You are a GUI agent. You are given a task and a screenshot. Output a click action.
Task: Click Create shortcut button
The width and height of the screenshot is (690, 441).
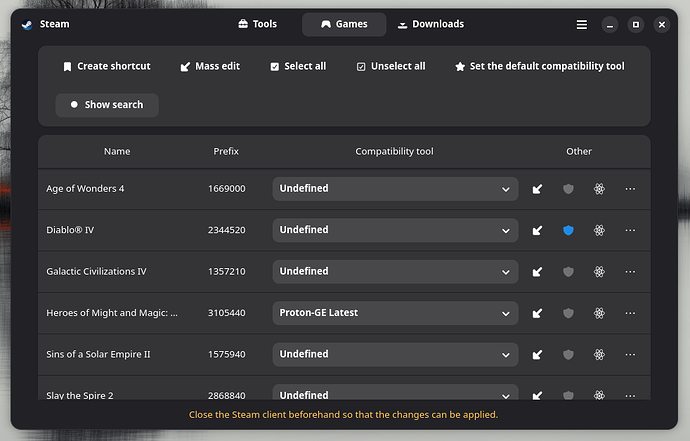107,66
